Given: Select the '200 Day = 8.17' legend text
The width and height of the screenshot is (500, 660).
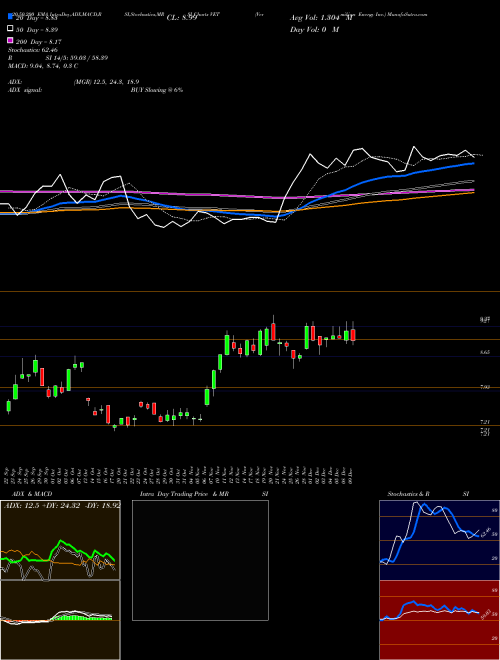Looking at the screenshot, I should pos(39,42).
